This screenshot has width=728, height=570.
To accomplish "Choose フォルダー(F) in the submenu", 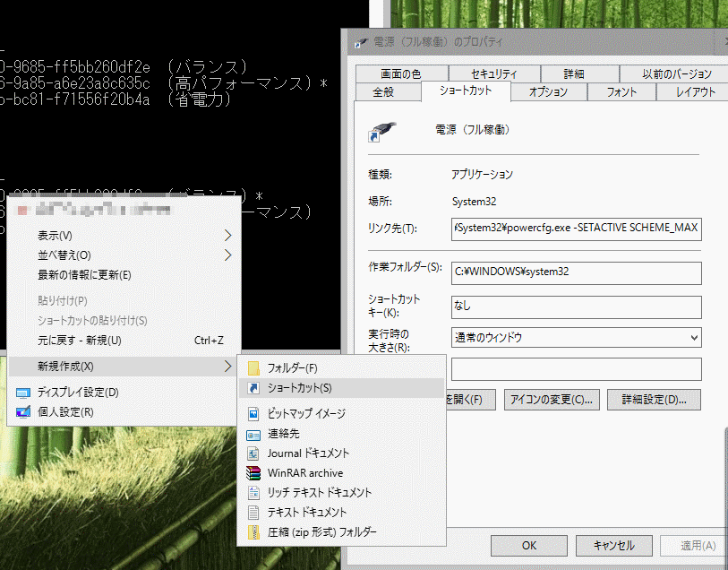I will tap(341, 368).
